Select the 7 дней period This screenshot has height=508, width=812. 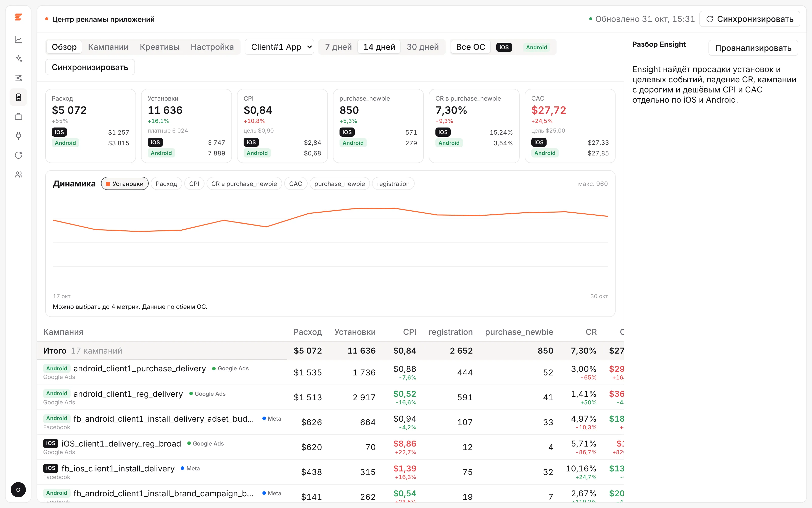click(x=338, y=47)
